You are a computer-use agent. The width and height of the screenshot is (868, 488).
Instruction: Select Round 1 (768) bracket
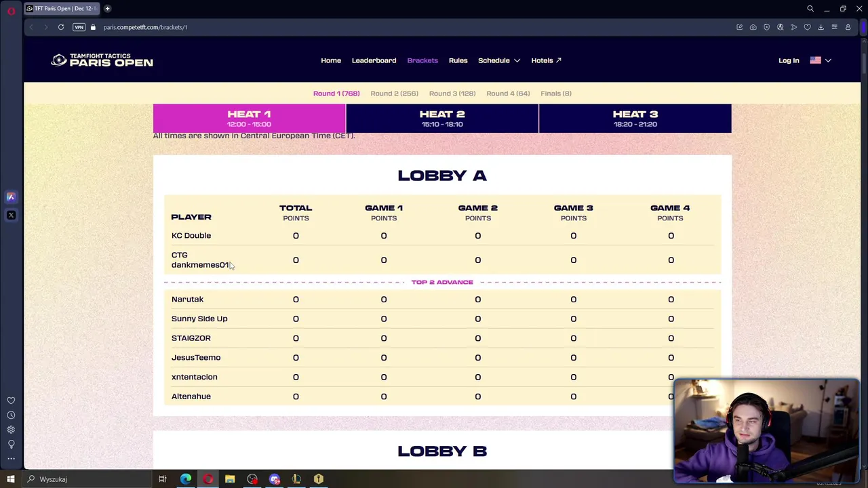pyautogui.click(x=336, y=94)
